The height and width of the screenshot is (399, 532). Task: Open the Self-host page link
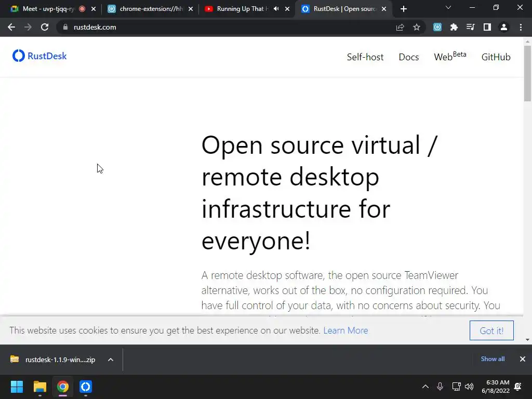click(365, 57)
